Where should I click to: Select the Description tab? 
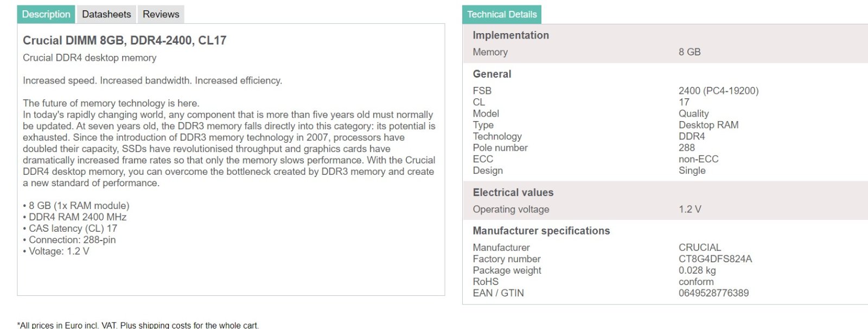pos(46,15)
